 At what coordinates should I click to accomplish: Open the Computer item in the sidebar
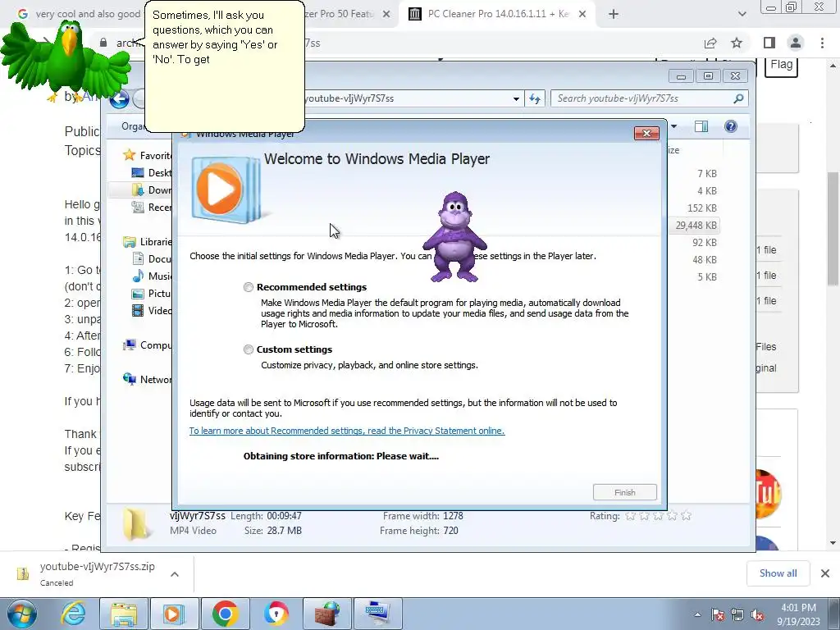tap(148, 345)
